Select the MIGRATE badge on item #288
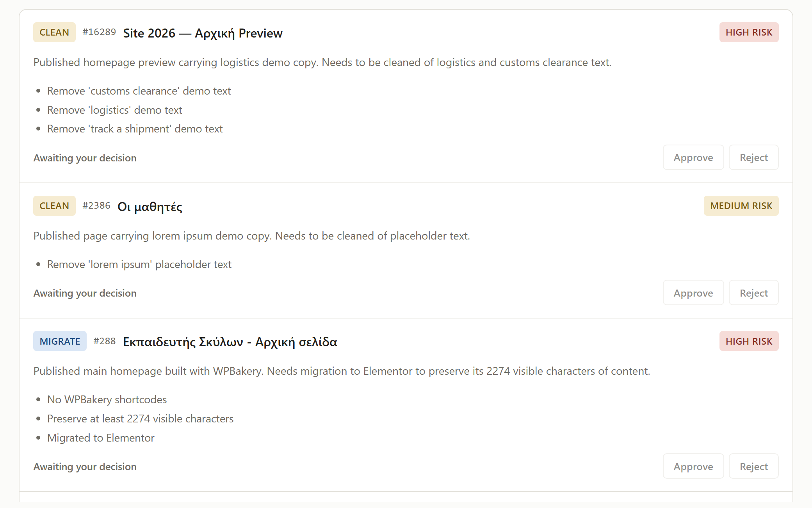 click(60, 341)
